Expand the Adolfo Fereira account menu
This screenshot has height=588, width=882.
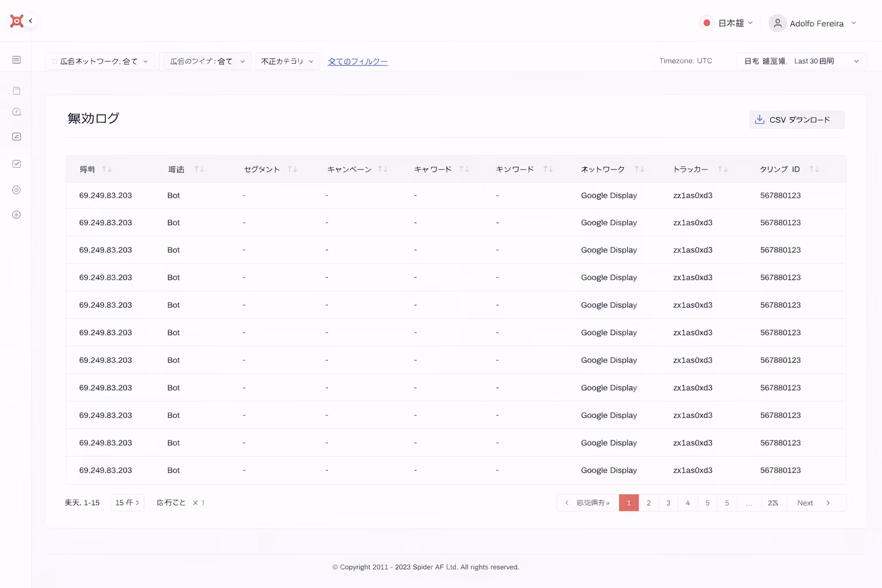[823, 24]
